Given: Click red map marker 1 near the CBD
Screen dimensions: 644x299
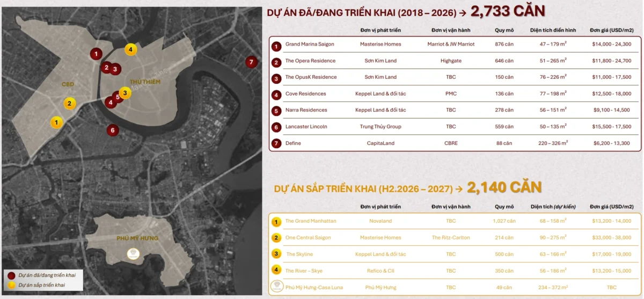Looking at the screenshot, I should (96, 53).
